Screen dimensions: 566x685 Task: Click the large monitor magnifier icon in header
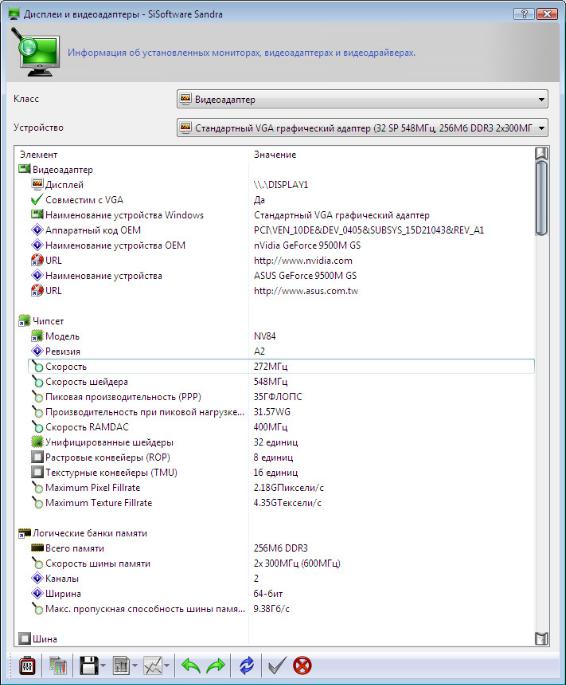pos(35,52)
